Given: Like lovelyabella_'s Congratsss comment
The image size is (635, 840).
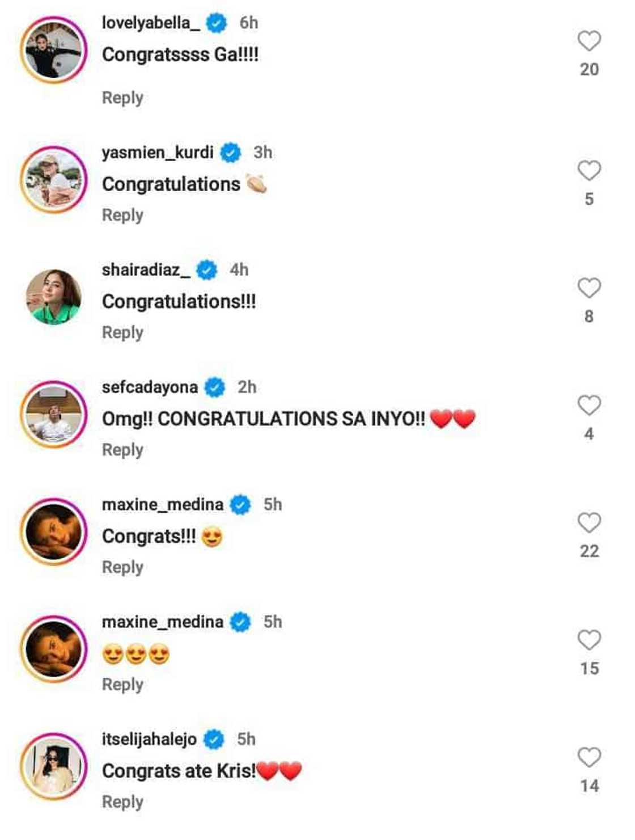Looking at the screenshot, I should (589, 41).
